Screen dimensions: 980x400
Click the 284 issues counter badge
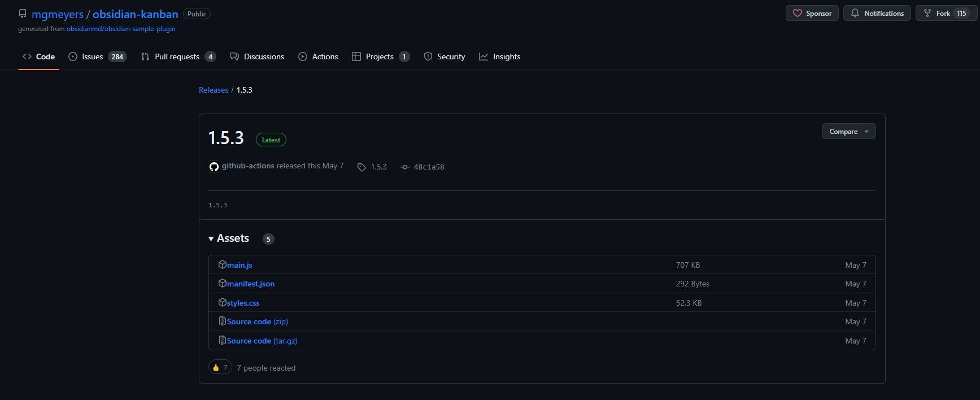117,56
